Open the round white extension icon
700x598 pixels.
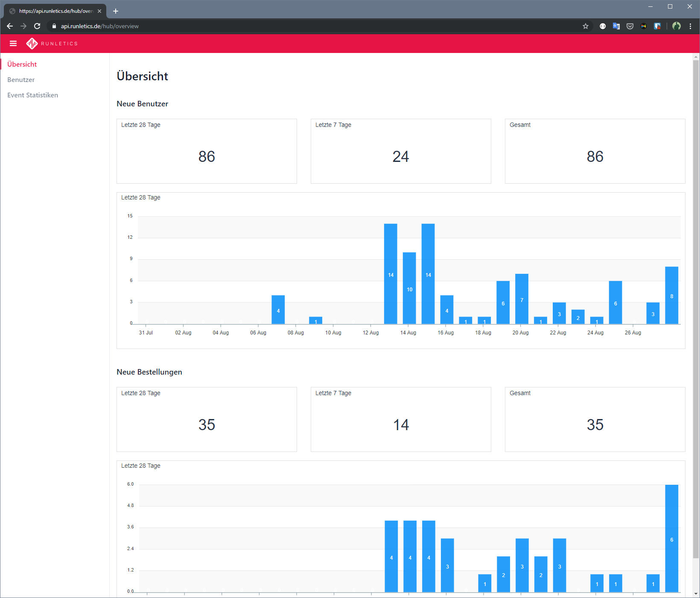click(x=603, y=26)
